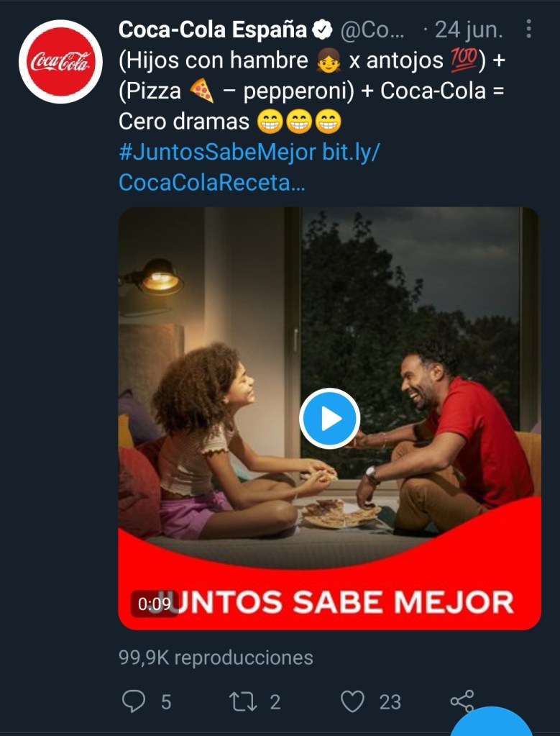The height and width of the screenshot is (736, 560).
Task: Tap the verified badge icon
Action: [322, 29]
